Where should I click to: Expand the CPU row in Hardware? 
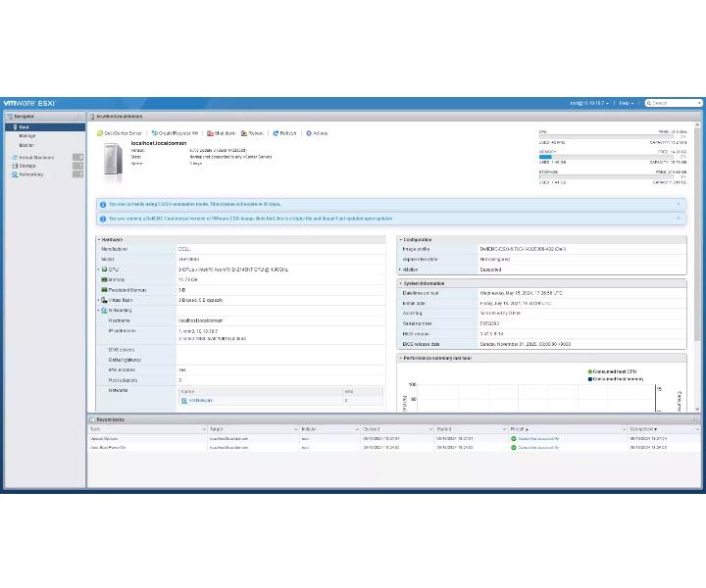(x=98, y=269)
